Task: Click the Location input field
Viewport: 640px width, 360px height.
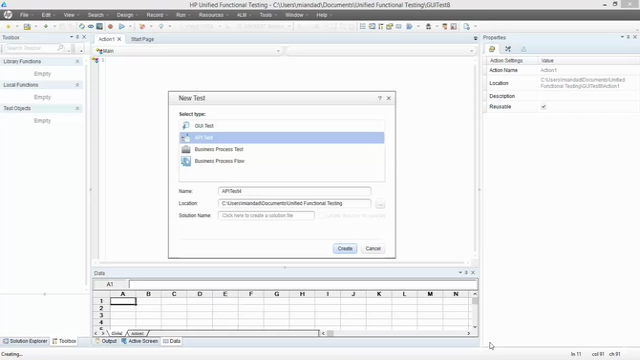Action: [295, 203]
